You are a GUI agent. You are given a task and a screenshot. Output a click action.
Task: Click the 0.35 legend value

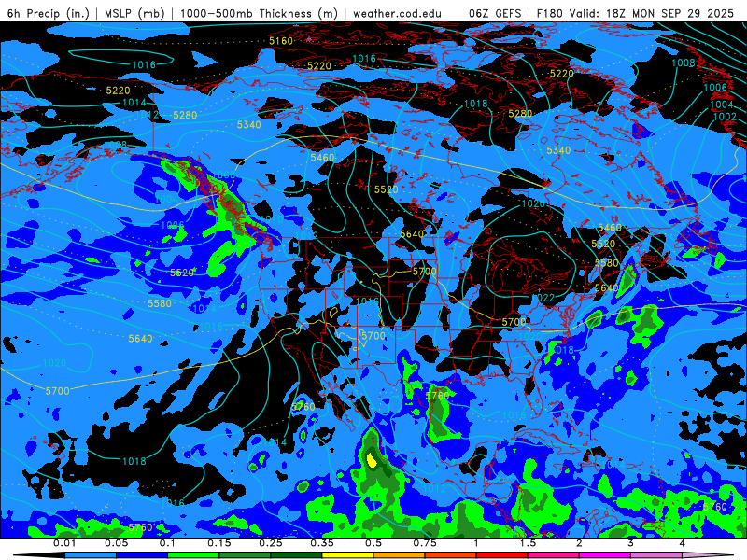[x=322, y=543]
